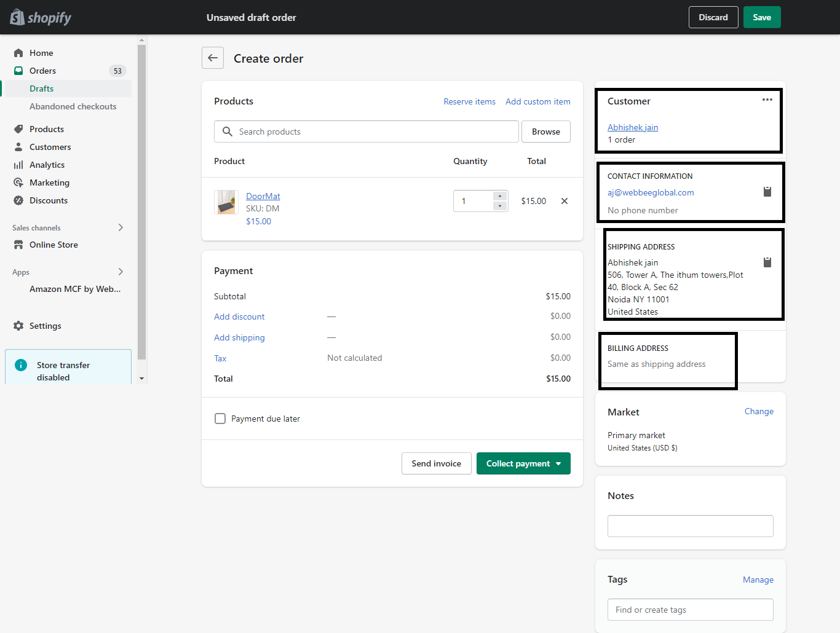Click the Send invoice button
840x633 pixels.
(436, 463)
